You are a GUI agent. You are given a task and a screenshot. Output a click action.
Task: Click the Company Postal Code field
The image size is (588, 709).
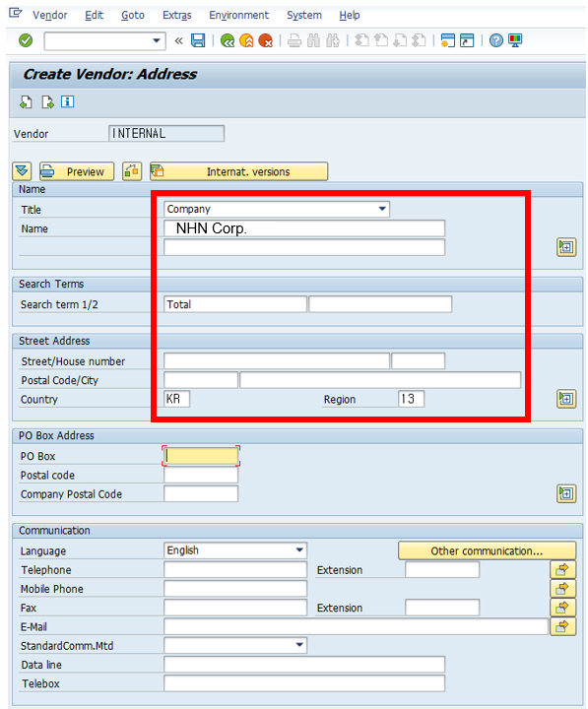[x=201, y=493]
